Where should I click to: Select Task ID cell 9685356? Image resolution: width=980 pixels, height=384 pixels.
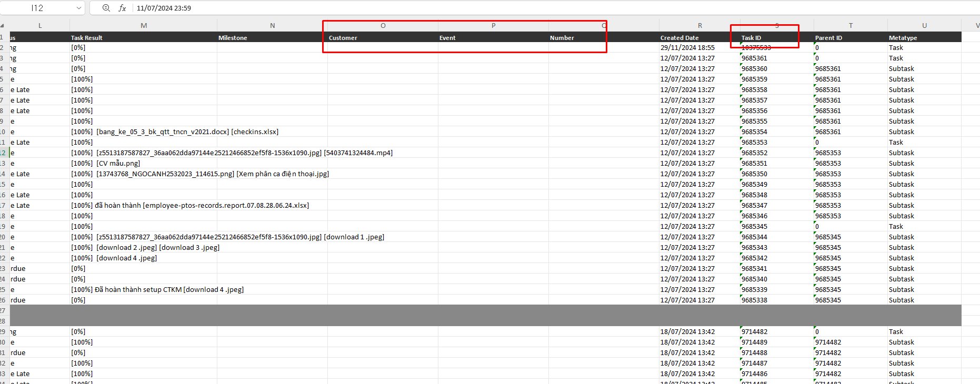click(777, 110)
